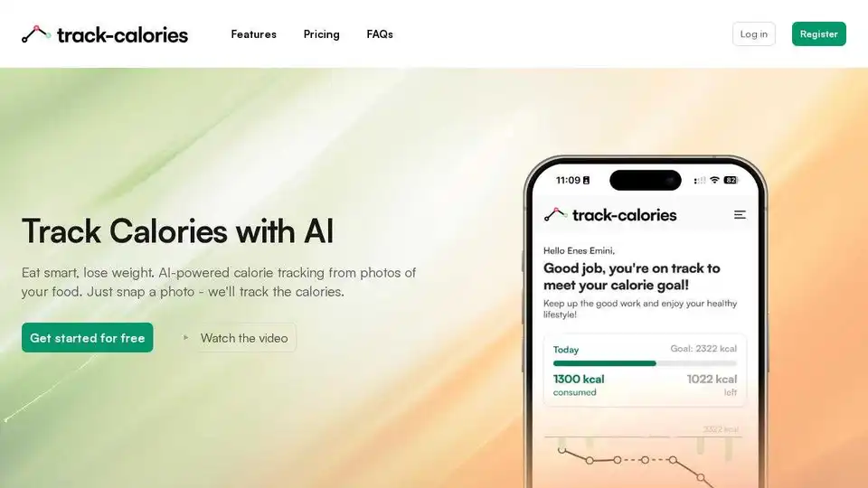Click the Track Calories with AI headline

pos(178,230)
